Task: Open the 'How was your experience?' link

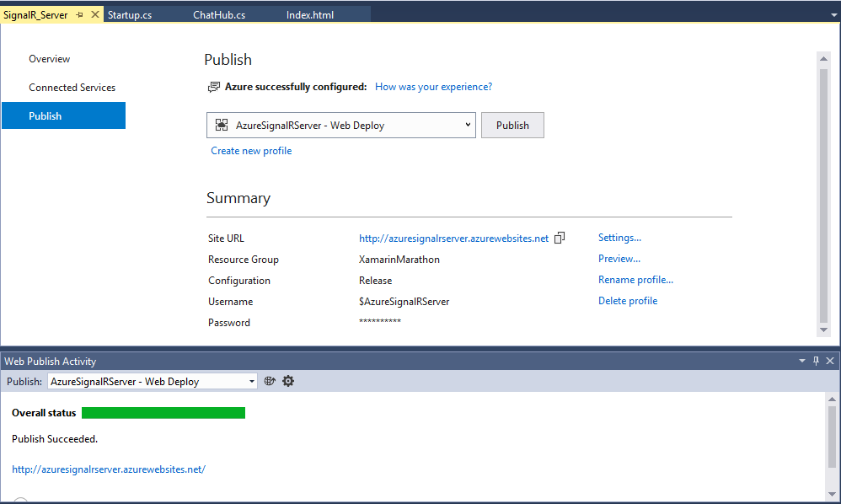Action: [x=433, y=87]
